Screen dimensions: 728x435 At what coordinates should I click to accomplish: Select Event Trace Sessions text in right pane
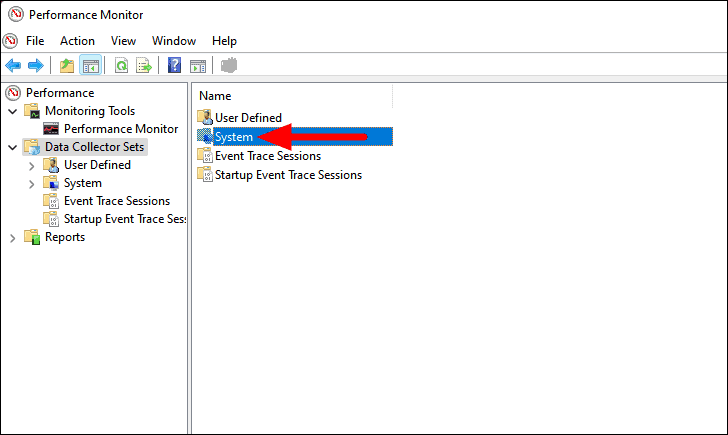[268, 156]
